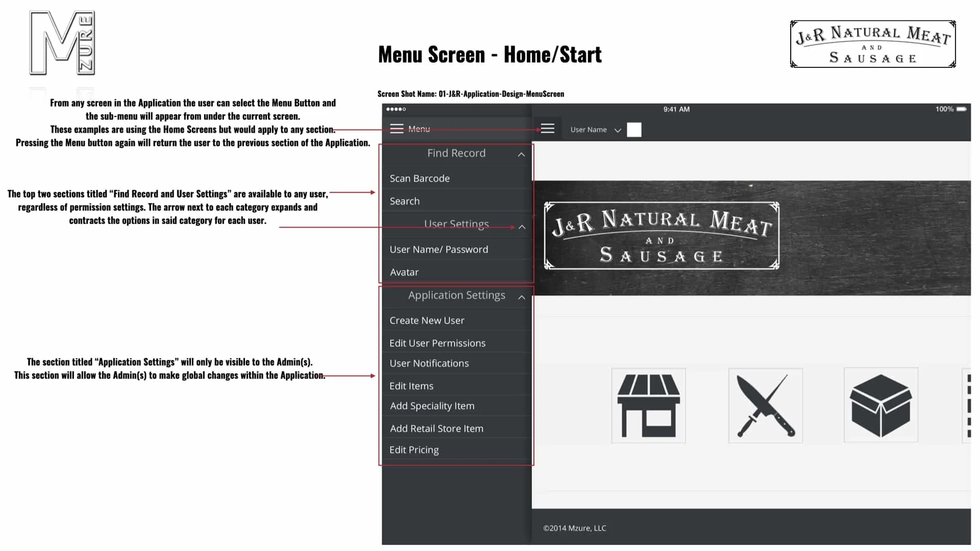Viewport: 980px width, 551px height.
Task: Select Search in the side menu
Action: 405,201
